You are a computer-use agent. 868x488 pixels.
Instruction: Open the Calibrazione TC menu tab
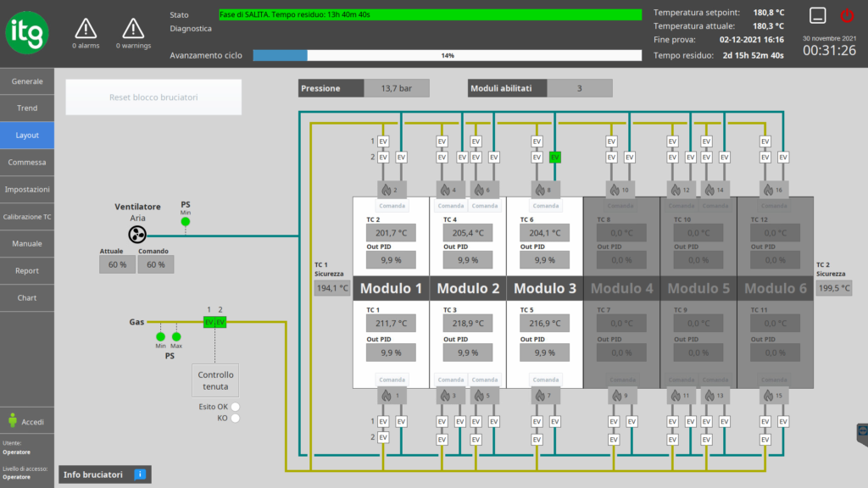[27, 217]
